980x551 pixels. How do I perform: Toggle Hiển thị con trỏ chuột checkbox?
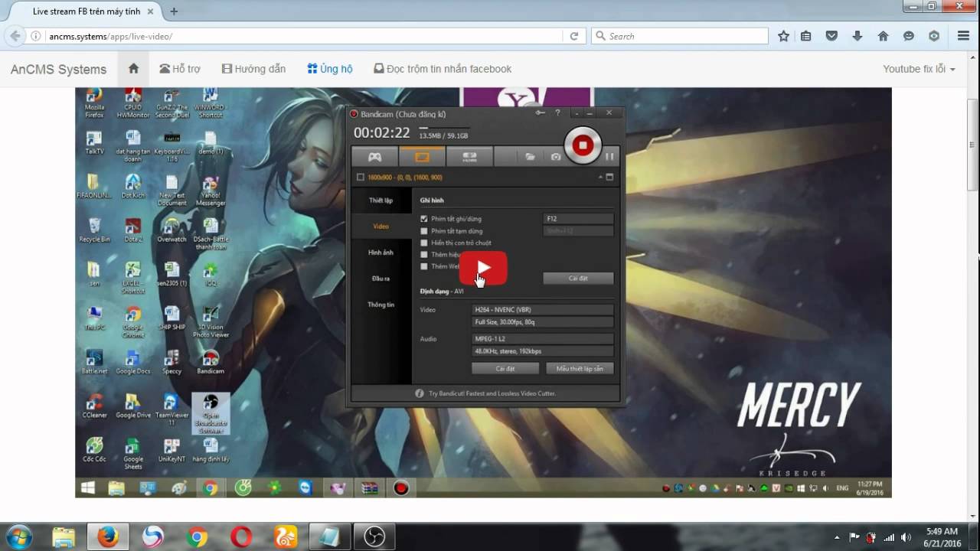[x=424, y=243]
